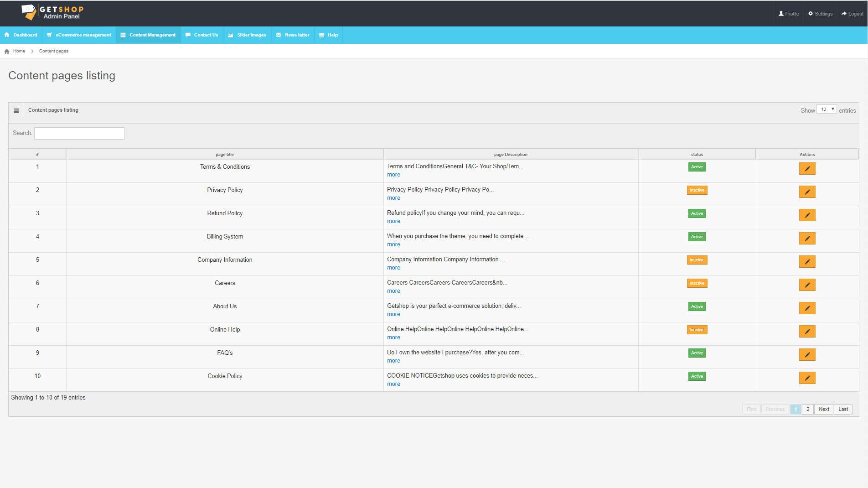This screenshot has height=488, width=868.
Task: Open the Show entries dropdown
Action: coord(826,109)
